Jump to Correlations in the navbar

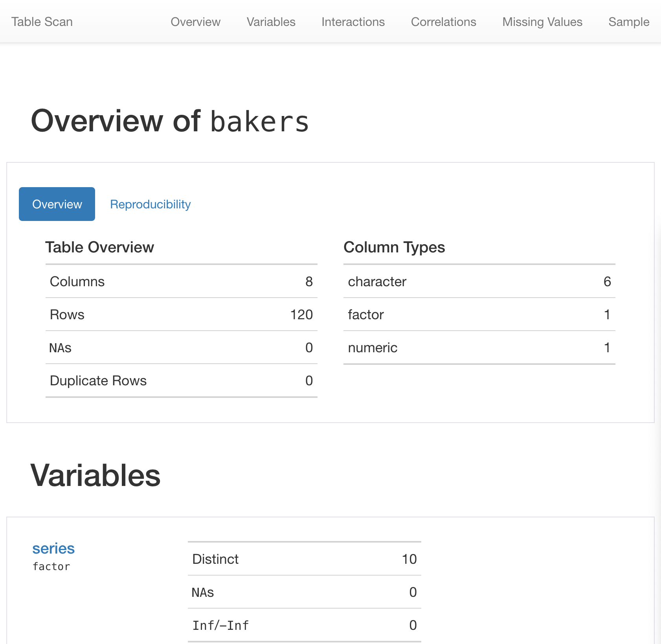[443, 22]
